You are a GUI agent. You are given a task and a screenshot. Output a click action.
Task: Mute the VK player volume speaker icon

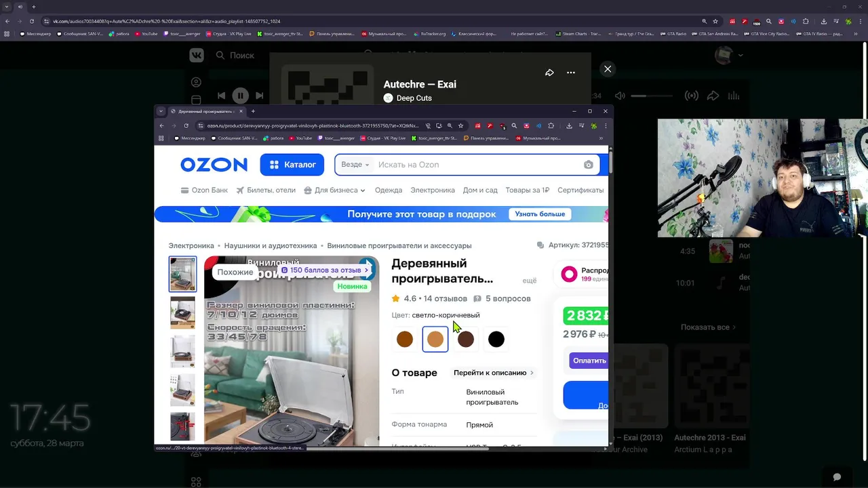[619, 96]
